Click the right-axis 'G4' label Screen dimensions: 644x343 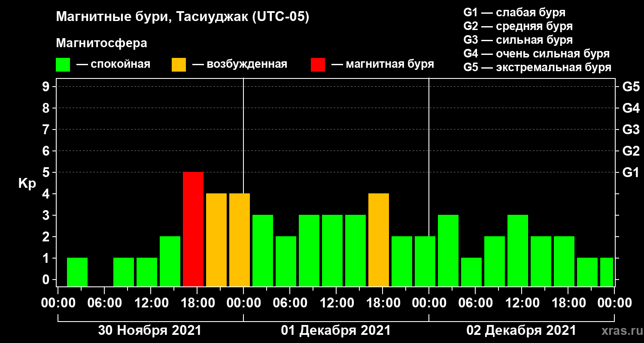(631, 108)
